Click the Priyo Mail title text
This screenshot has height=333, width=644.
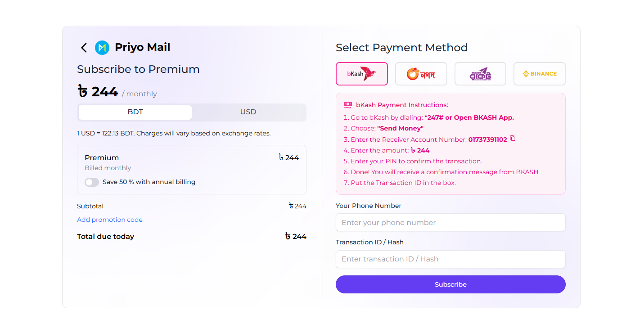(x=142, y=47)
